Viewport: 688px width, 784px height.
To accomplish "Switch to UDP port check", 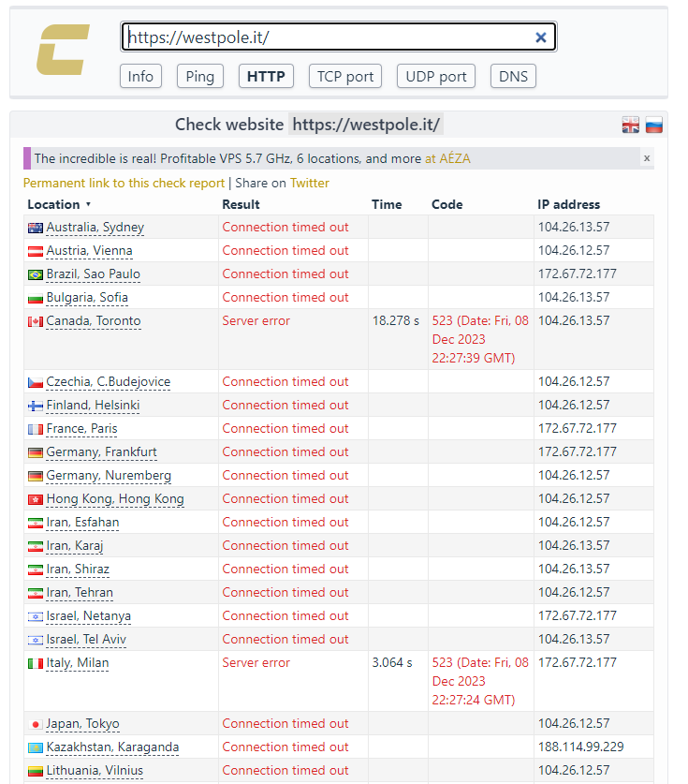I will coord(435,76).
